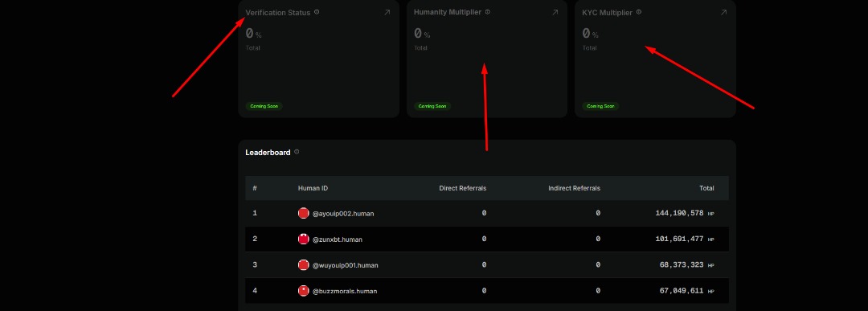Click the info icon beside Leaderboard
The height and width of the screenshot is (311, 868).
[x=297, y=152]
